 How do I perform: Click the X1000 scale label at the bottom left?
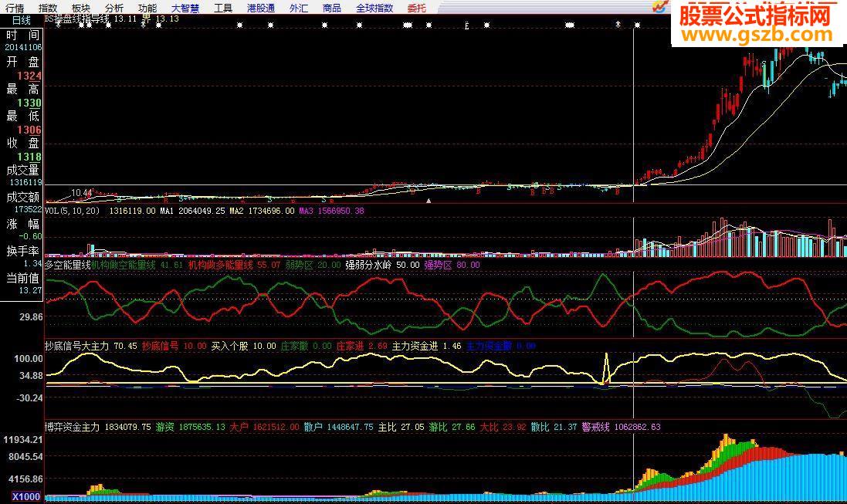click(26, 496)
